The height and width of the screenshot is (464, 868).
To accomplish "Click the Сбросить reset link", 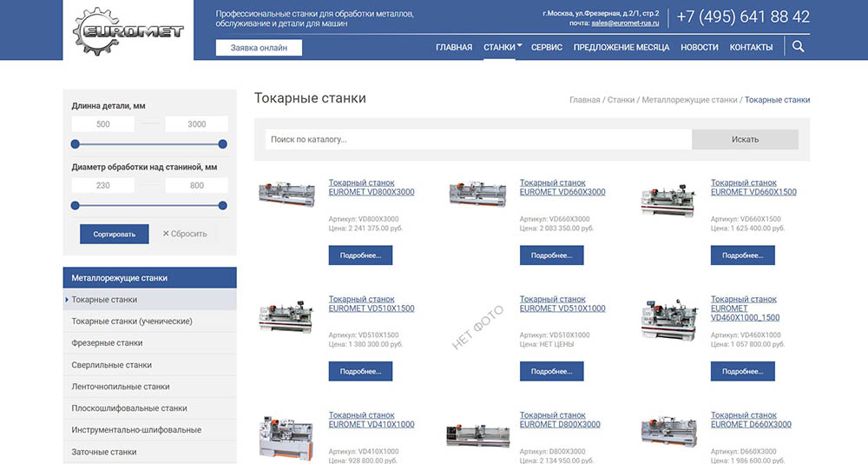I will [x=184, y=234].
